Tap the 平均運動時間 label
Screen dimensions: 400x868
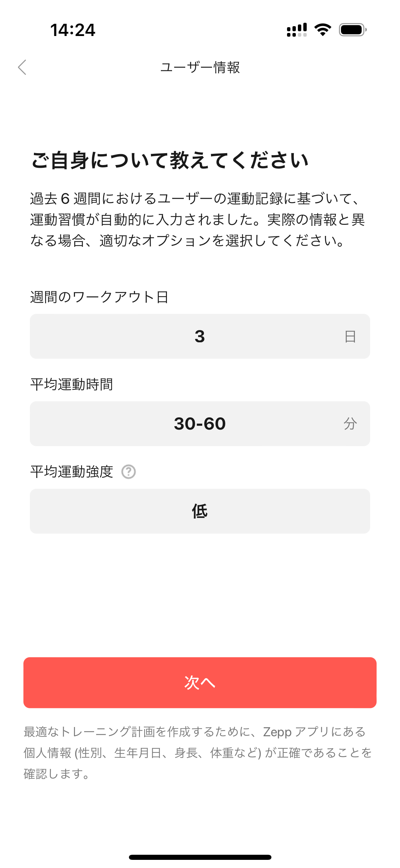tap(72, 384)
